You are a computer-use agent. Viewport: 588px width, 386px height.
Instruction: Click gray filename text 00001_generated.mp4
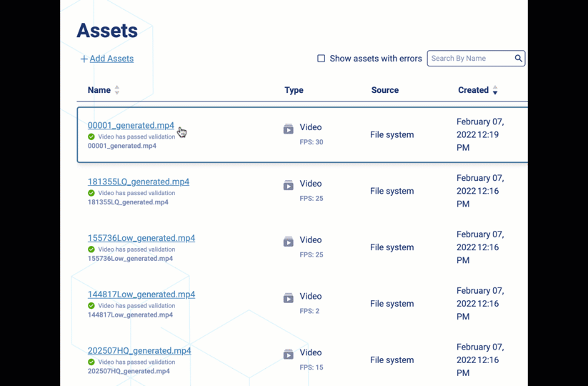pyautogui.click(x=122, y=146)
